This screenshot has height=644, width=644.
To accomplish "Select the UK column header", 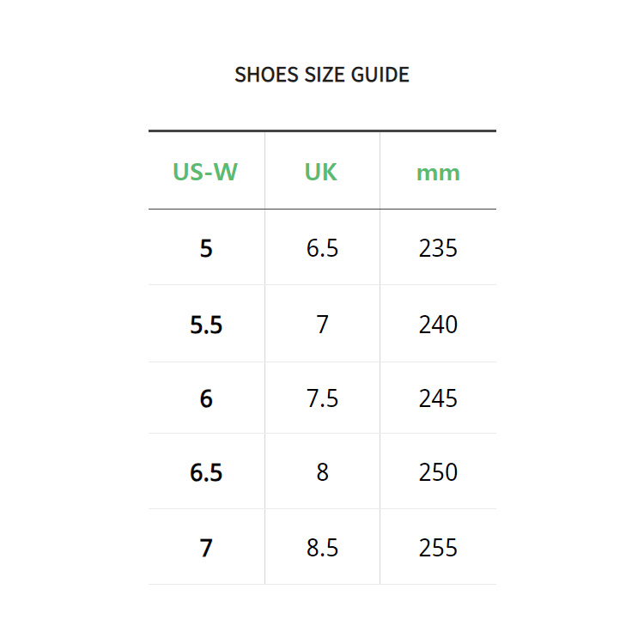I will 321,172.
